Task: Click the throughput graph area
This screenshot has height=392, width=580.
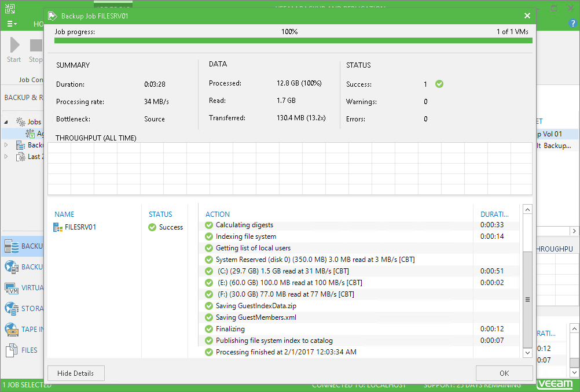Action: pyautogui.click(x=290, y=169)
